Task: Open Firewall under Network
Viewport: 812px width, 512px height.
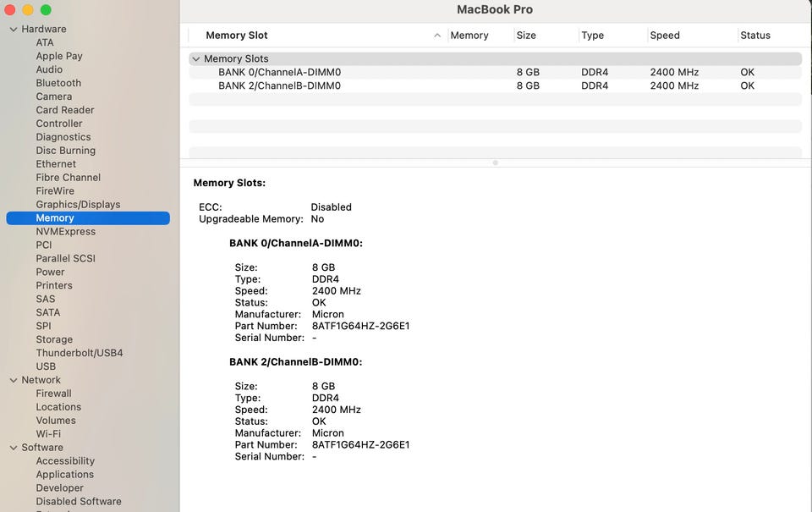Action: tap(54, 394)
